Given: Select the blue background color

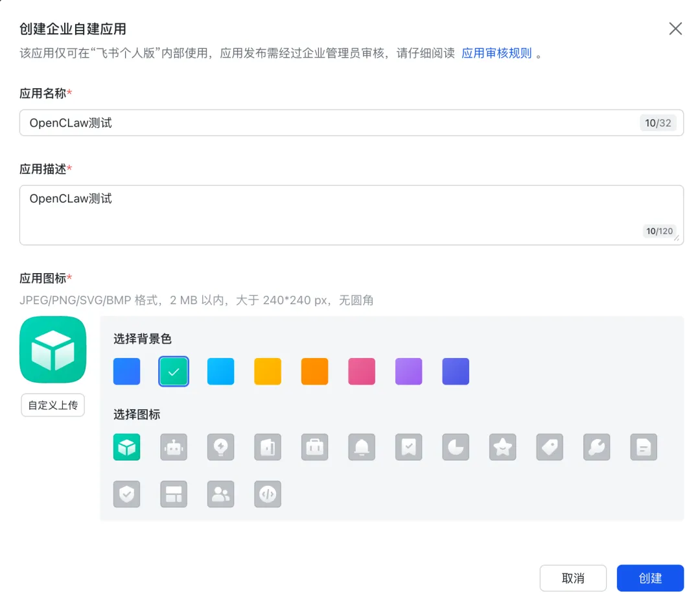Looking at the screenshot, I should coord(126,372).
